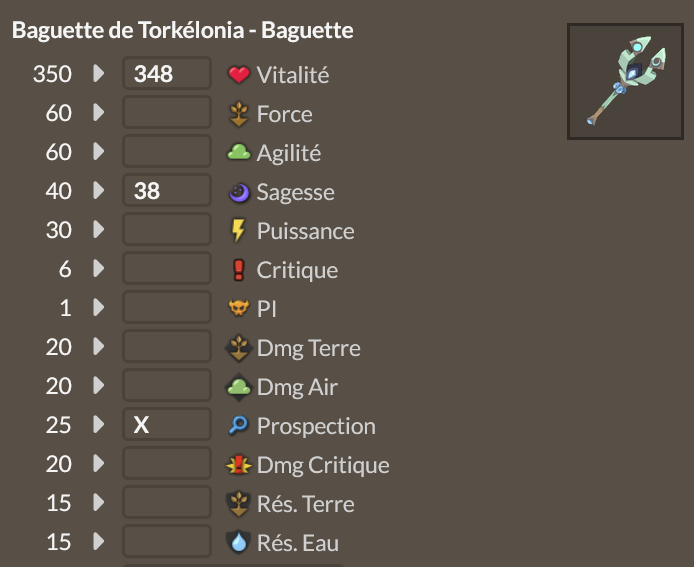
Task: Click the red heart Vitalité icon
Action: point(238,75)
